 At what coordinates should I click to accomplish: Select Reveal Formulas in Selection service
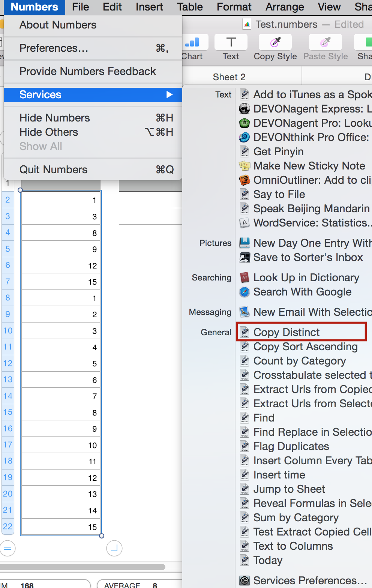[x=313, y=503]
